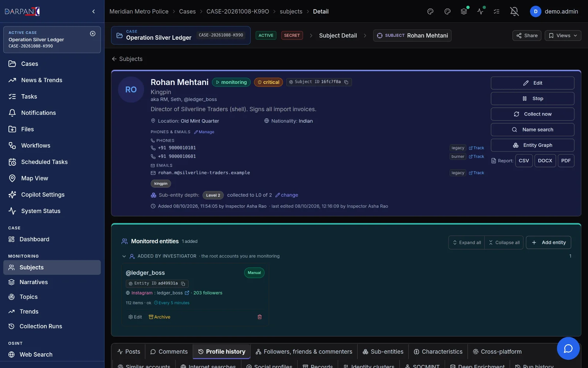Collapse the sidebar with the chevron icon
Screen dimensions: 588x368
click(x=94, y=11)
